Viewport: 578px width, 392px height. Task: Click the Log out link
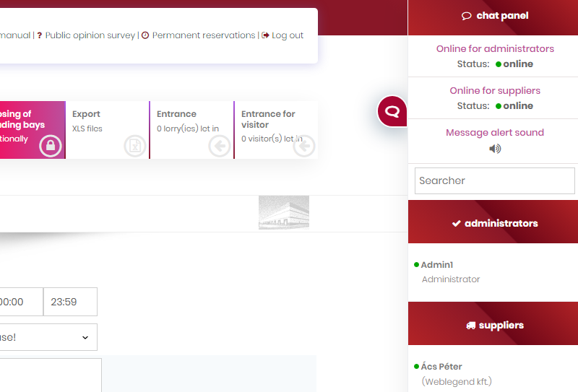pyautogui.click(x=287, y=35)
